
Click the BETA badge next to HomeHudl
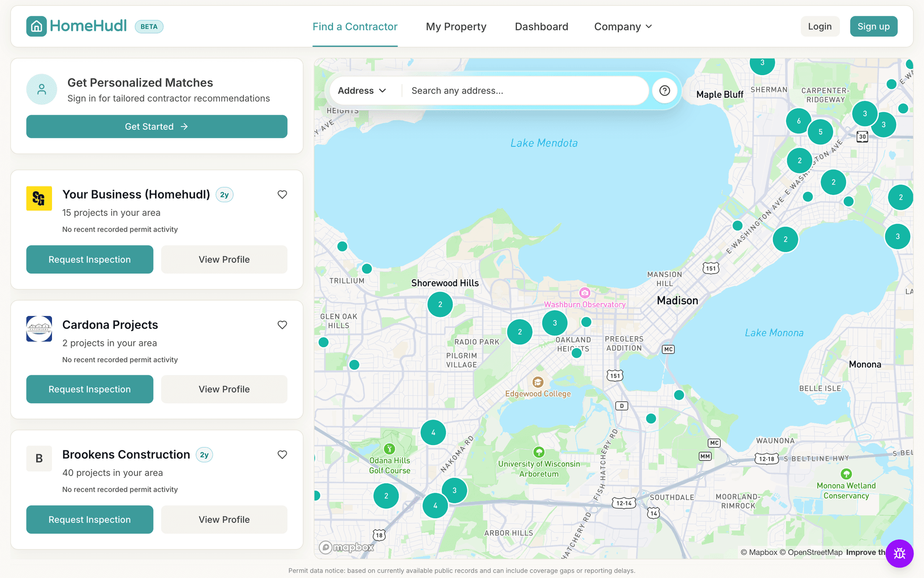(x=149, y=26)
